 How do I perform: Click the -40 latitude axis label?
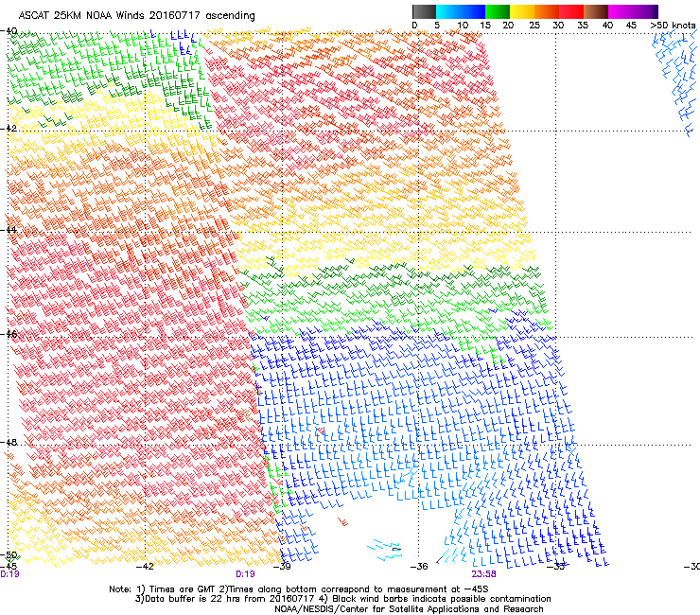9,31
